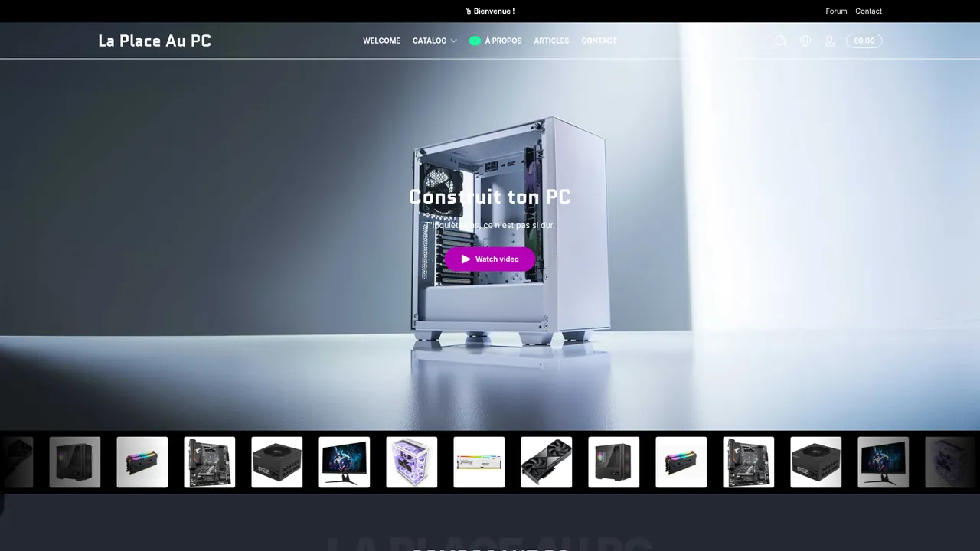
Task: Click the globe language selector icon
Action: tap(805, 41)
